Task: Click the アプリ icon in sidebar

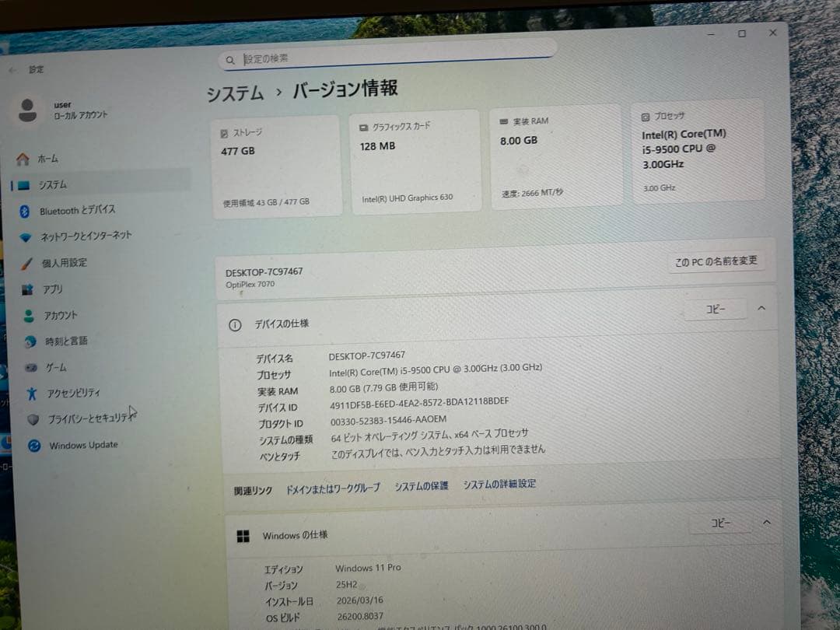Action: (27, 290)
